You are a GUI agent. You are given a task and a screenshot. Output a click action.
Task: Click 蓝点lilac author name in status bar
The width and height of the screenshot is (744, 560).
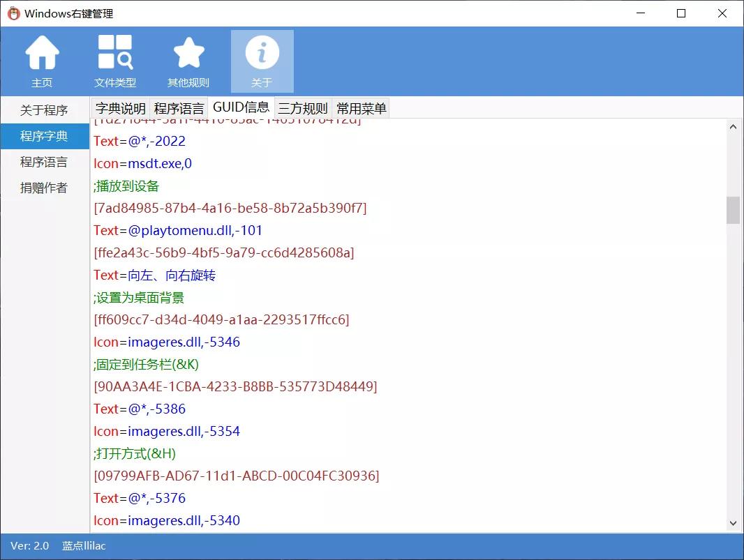(84, 546)
